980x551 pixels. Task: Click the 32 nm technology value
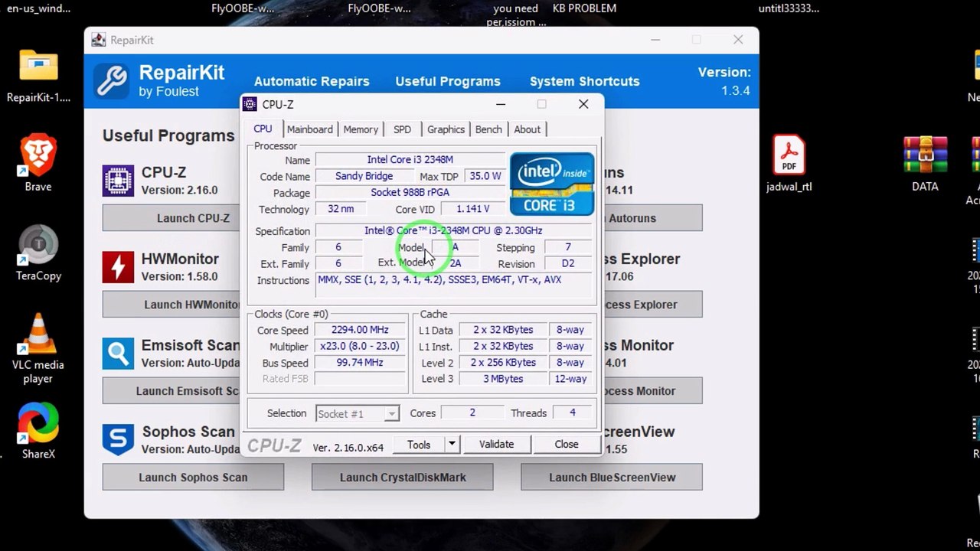[341, 209]
